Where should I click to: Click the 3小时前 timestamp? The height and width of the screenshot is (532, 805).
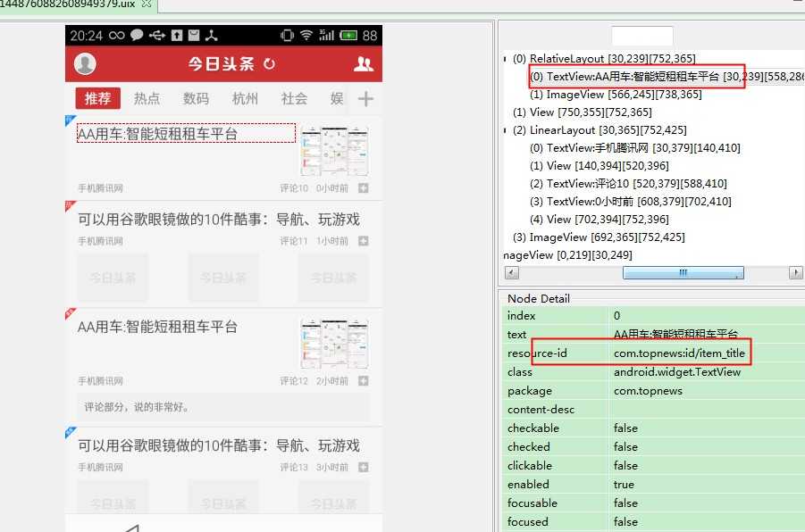(332, 467)
